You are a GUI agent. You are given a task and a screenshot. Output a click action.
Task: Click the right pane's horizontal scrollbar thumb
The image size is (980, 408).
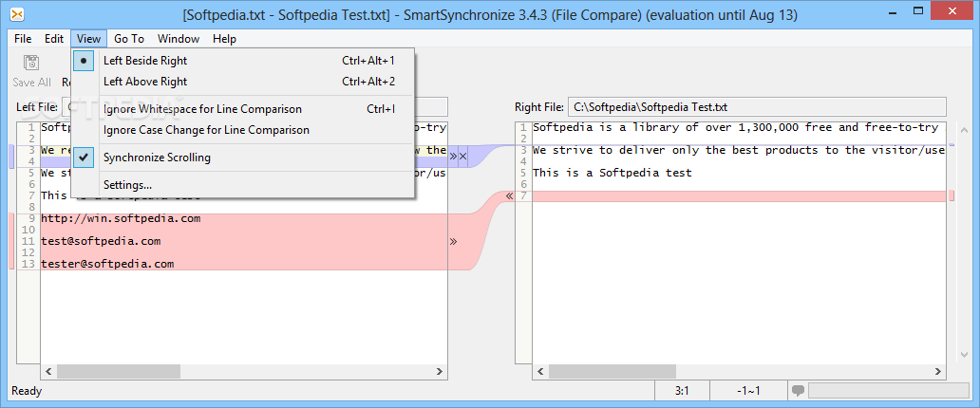[x=611, y=372]
